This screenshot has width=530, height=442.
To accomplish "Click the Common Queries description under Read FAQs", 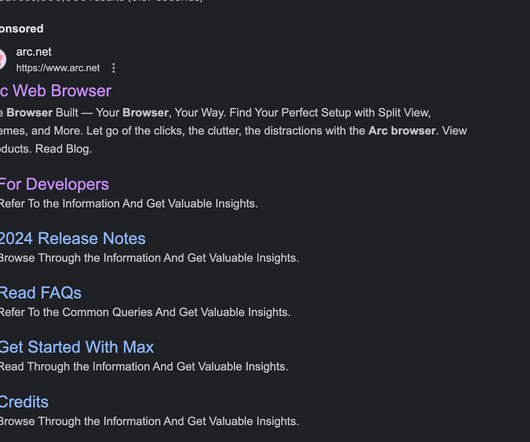I will [x=145, y=312].
